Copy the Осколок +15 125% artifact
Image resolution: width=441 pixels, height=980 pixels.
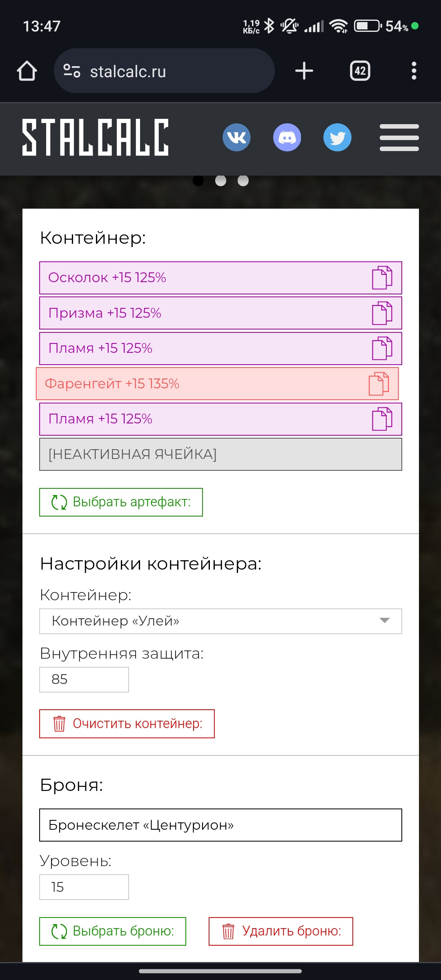tap(382, 278)
